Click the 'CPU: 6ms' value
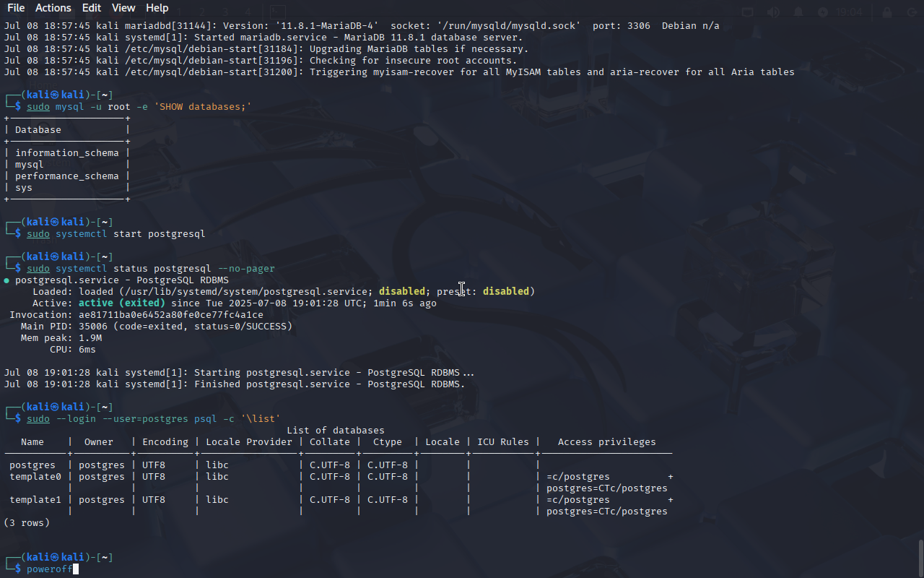 coord(87,350)
